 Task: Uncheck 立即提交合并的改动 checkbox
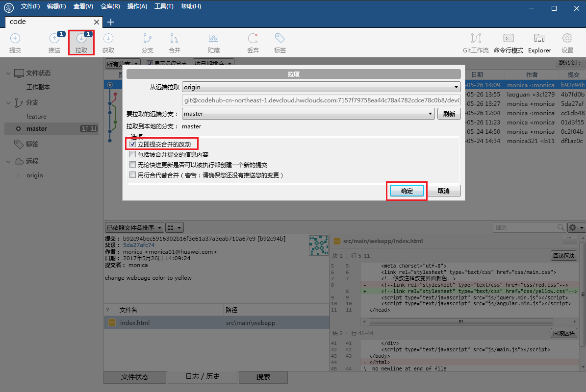133,144
